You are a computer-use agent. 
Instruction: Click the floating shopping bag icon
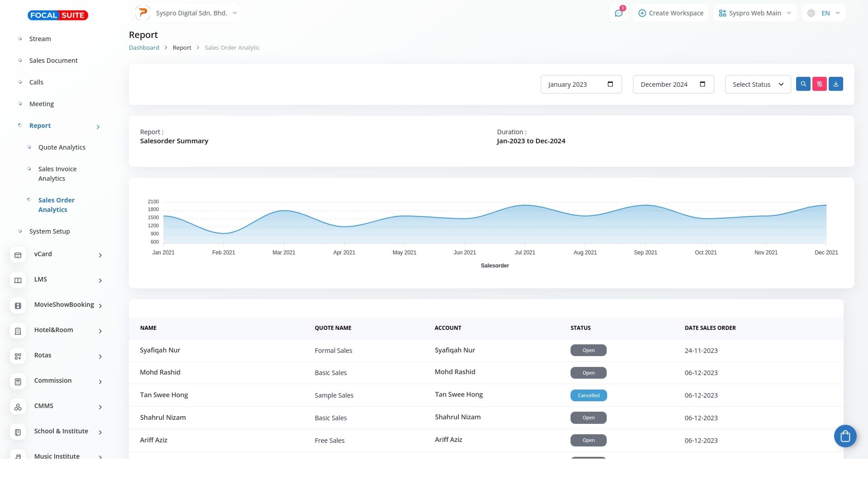845,436
